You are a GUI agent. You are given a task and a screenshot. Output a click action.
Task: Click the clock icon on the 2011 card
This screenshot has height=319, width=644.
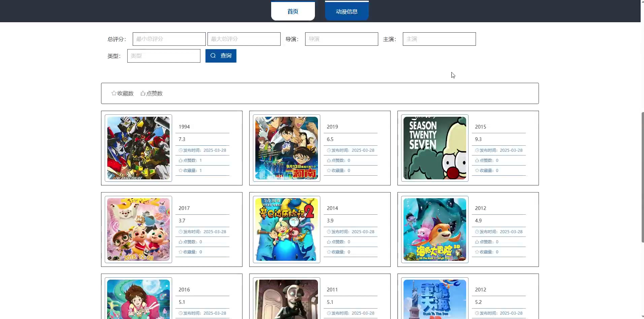click(329, 313)
